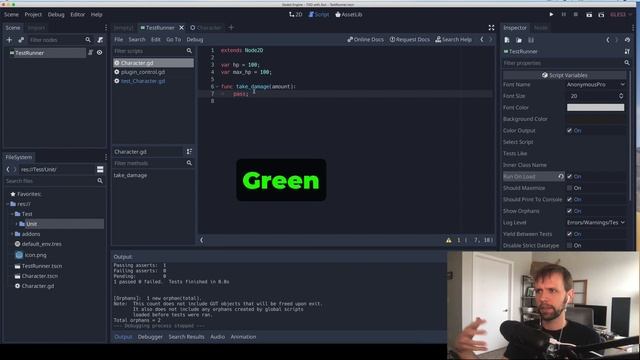Click the pause button in top bar
The image size is (640, 360).
[564, 14]
